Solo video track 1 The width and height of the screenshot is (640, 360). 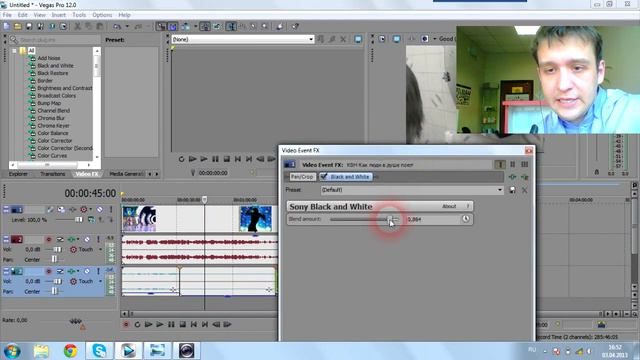(x=111, y=209)
